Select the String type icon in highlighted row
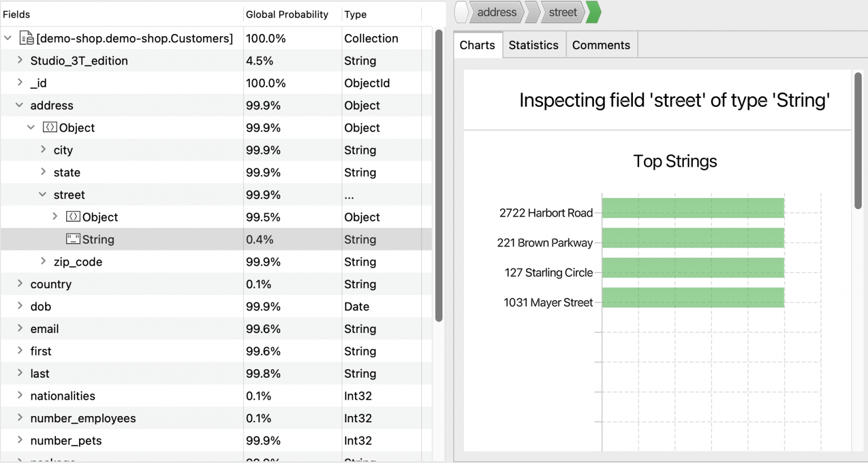The height and width of the screenshot is (463, 868). 73,239
